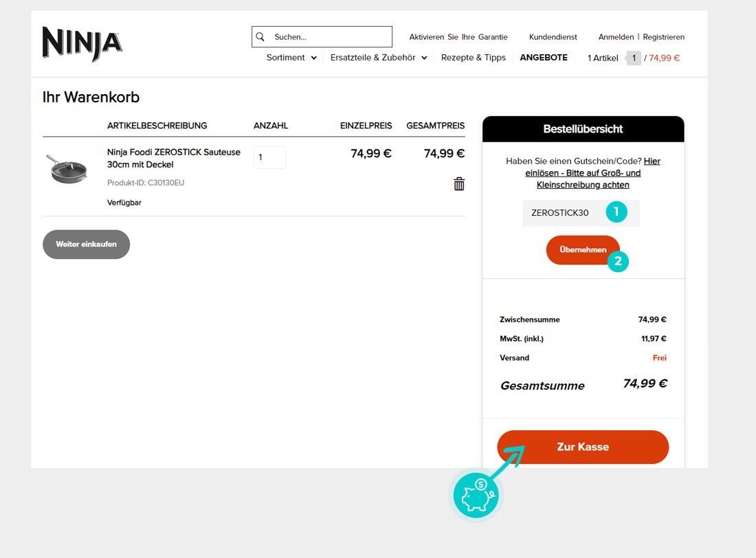Edit the Anzahl quantity field
Viewport: 756px width, 558px height.
tap(269, 157)
